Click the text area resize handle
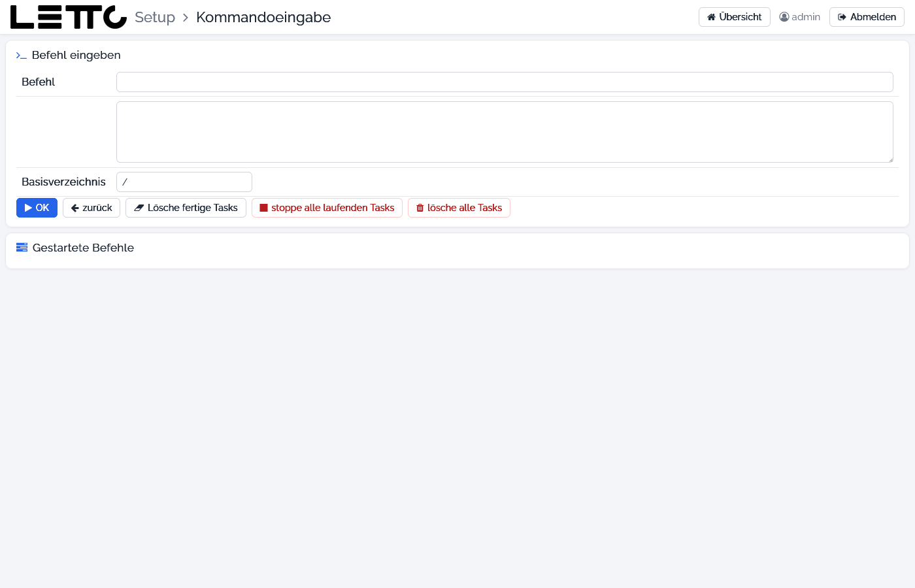 (x=890, y=159)
